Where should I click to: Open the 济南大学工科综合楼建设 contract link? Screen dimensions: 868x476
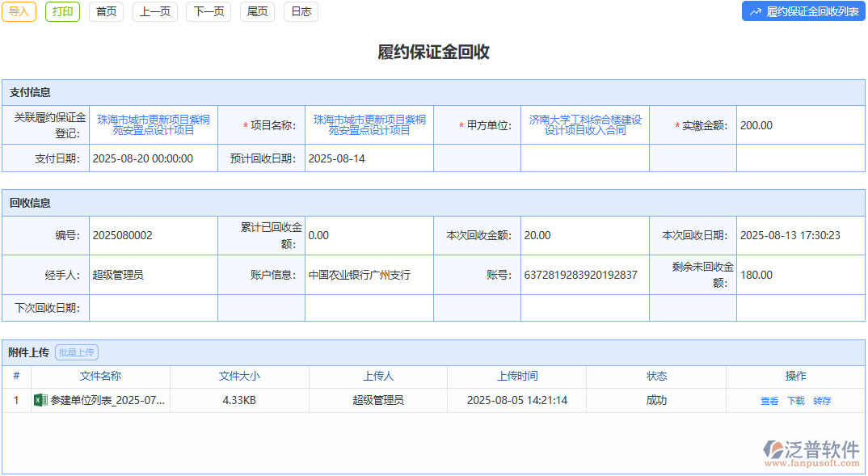click(x=584, y=125)
